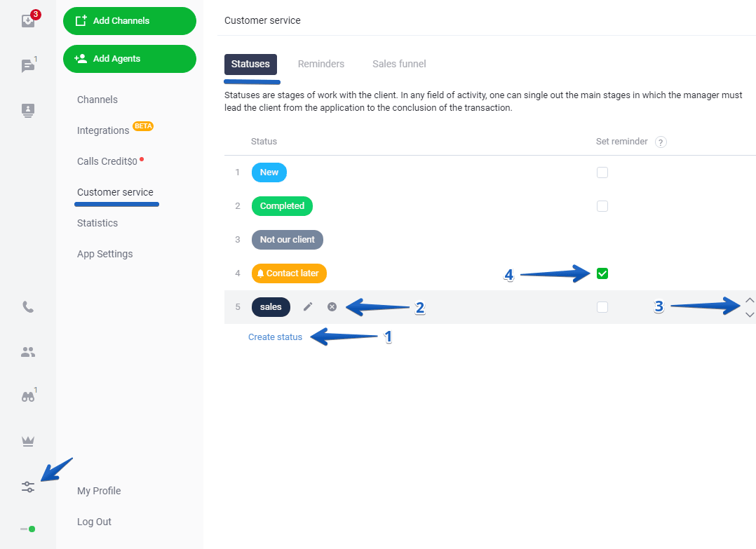Click the Add Channels button

pos(130,21)
